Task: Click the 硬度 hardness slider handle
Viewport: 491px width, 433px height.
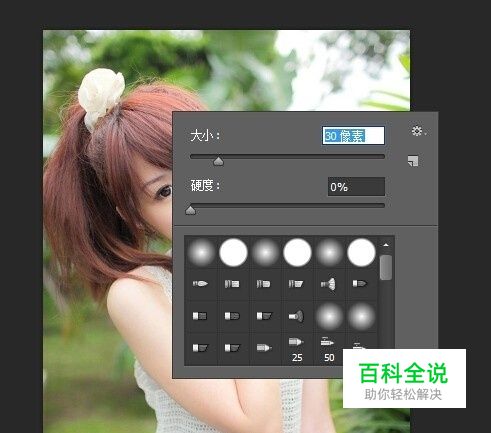Action: (x=190, y=210)
